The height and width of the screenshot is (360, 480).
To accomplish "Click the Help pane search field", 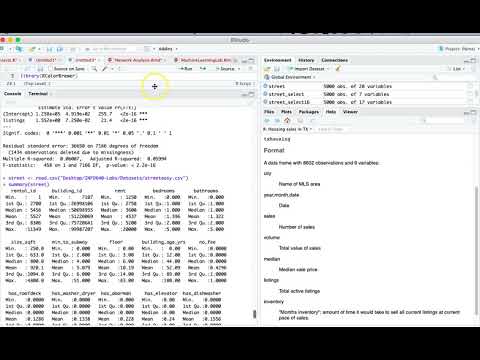I will 443,120.
